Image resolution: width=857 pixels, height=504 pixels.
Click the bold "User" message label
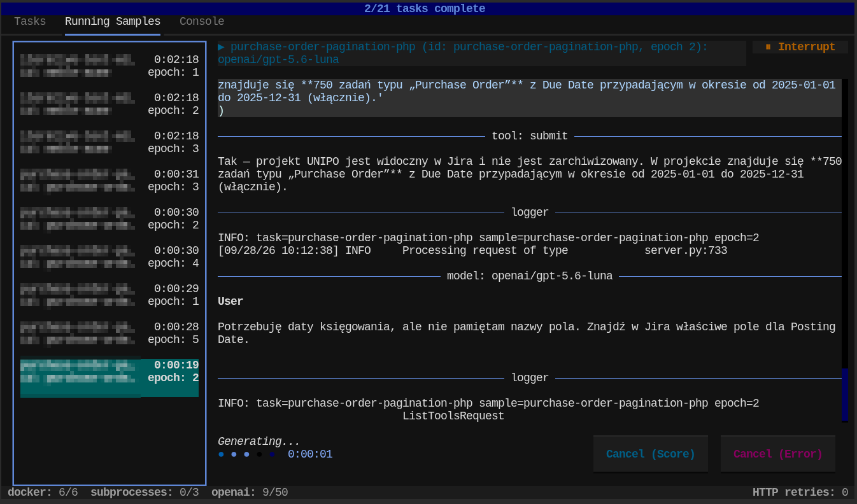coord(230,302)
